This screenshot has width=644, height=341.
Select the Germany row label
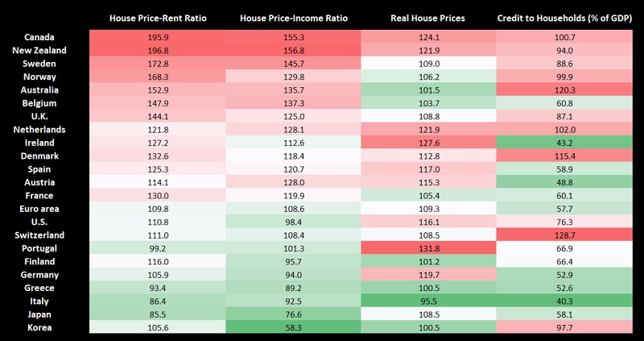coord(39,275)
